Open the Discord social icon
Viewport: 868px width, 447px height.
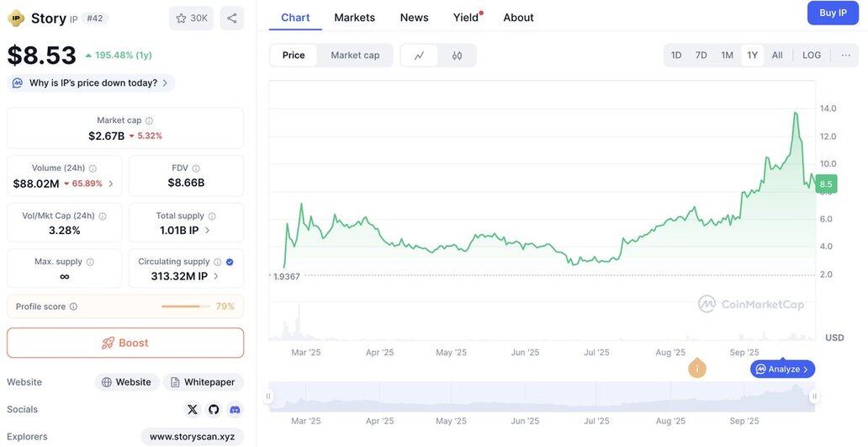[x=235, y=410]
